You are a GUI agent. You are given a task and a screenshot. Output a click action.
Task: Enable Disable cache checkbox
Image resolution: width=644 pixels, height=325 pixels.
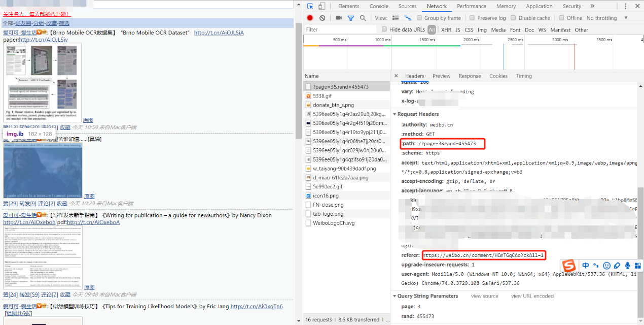coord(513,18)
